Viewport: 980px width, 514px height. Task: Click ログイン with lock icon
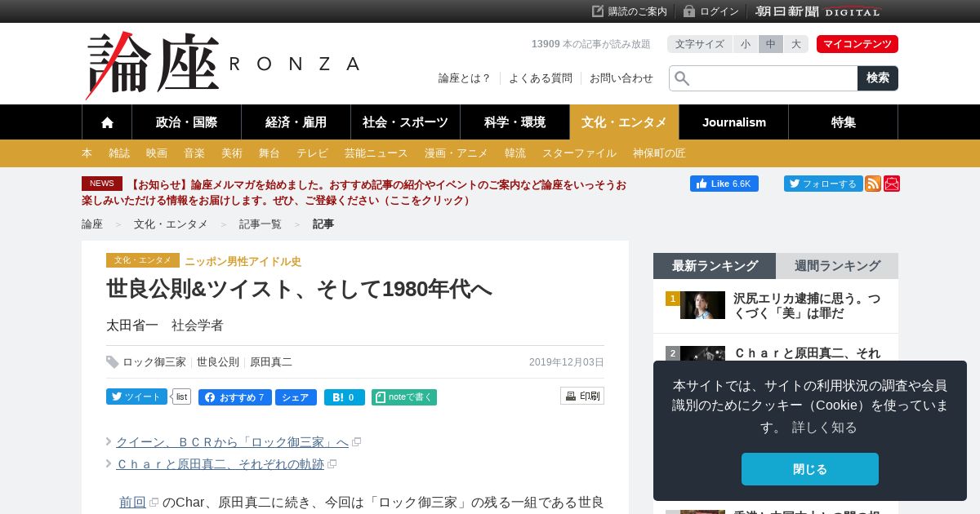coord(710,11)
